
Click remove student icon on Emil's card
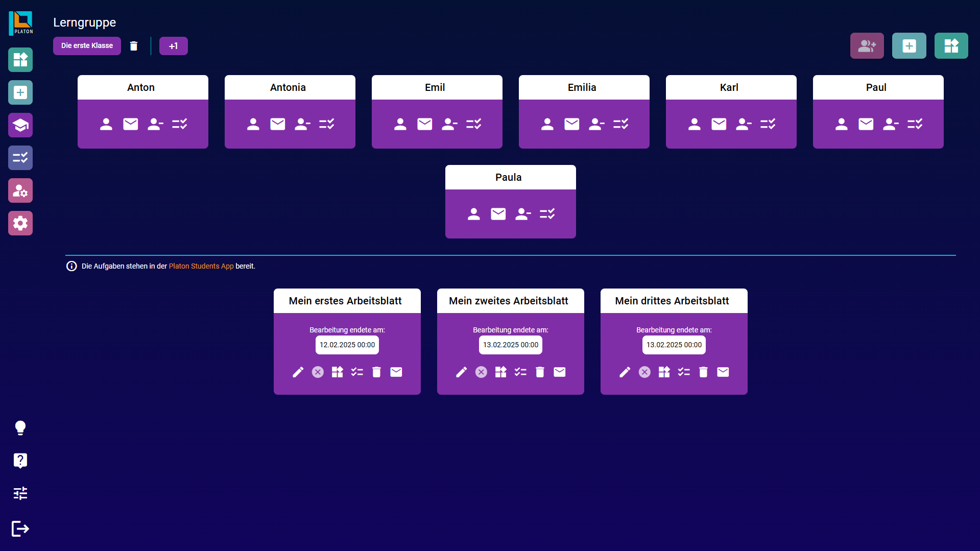(x=449, y=124)
